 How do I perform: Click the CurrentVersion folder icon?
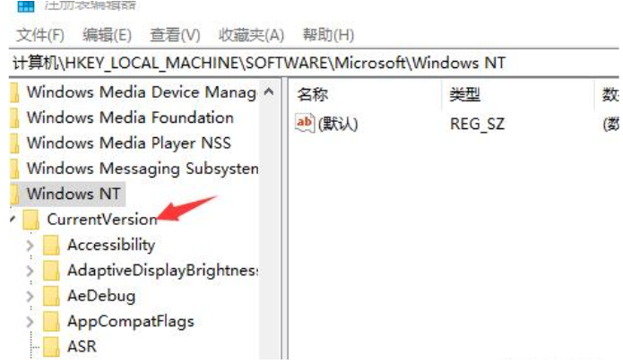(31, 219)
